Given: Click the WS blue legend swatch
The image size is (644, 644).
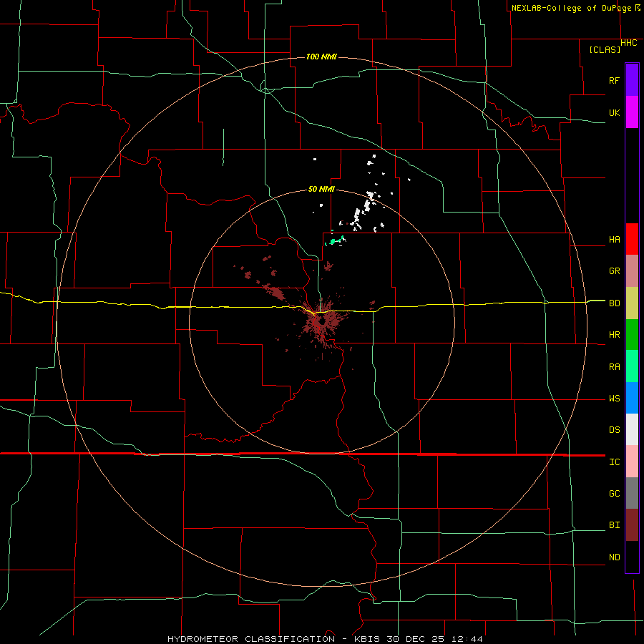Looking at the screenshot, I should coord(632,398).
